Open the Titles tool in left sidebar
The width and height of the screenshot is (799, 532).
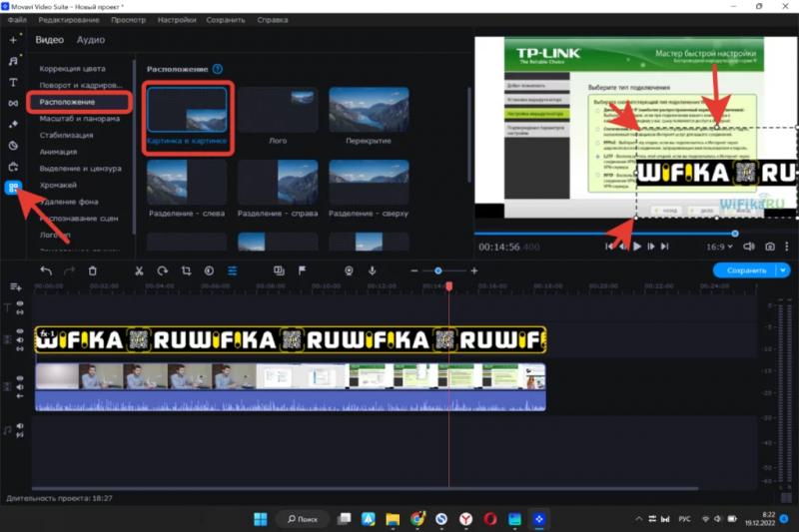pos(13,82)
